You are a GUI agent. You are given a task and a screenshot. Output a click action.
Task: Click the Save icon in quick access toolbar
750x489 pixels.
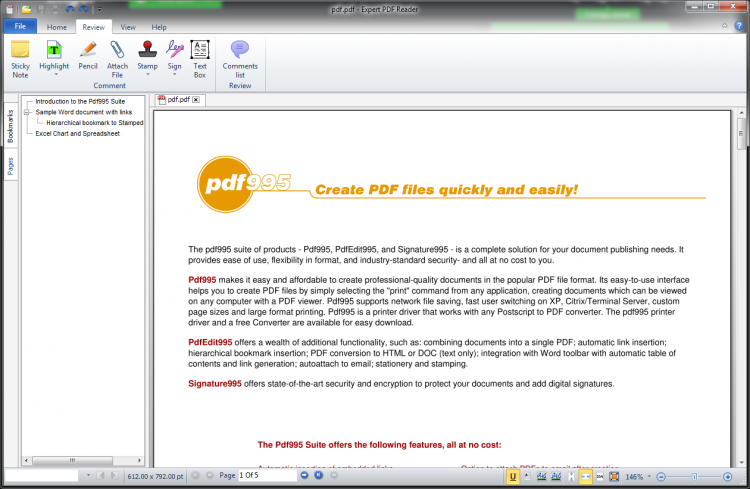point(41,9)
